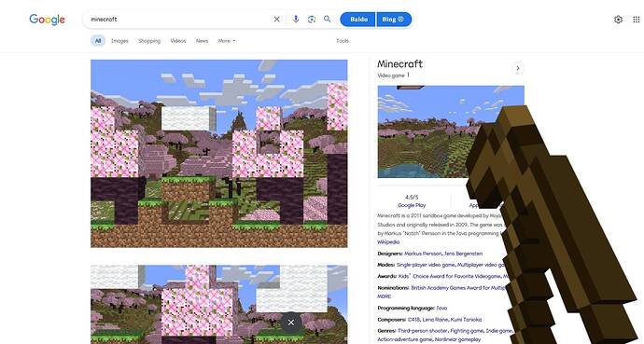This screenshot has width=644, height=344.
Task: Click the Google logo
Action: [47, 20]
